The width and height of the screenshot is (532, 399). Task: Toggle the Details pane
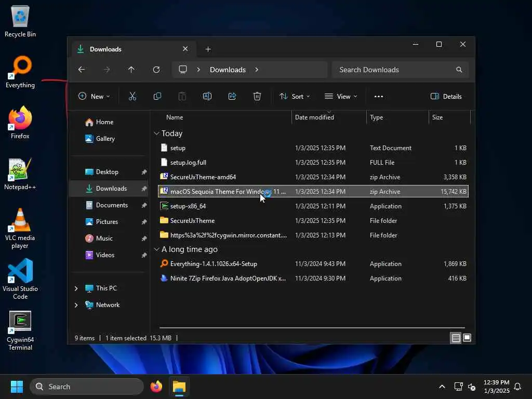tap(446, 96)
